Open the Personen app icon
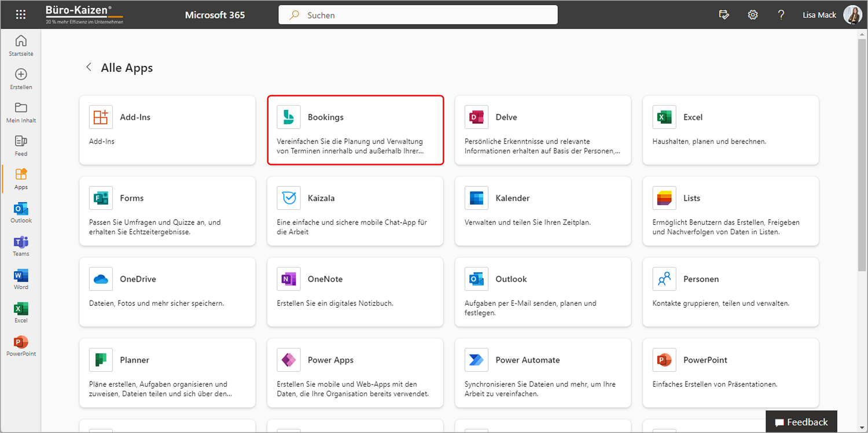The image size is (868, 433). [664, 279]
